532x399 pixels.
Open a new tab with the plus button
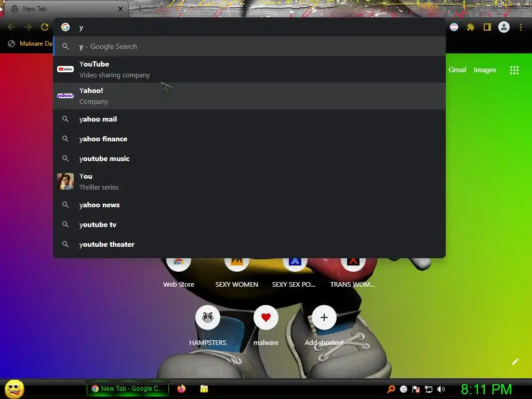pyautogui.click(x=140, y=9)
